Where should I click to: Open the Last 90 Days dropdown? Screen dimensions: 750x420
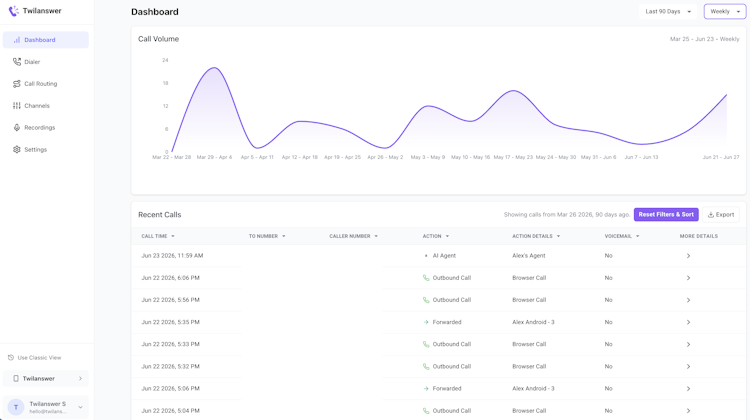(x=668, y=11)
